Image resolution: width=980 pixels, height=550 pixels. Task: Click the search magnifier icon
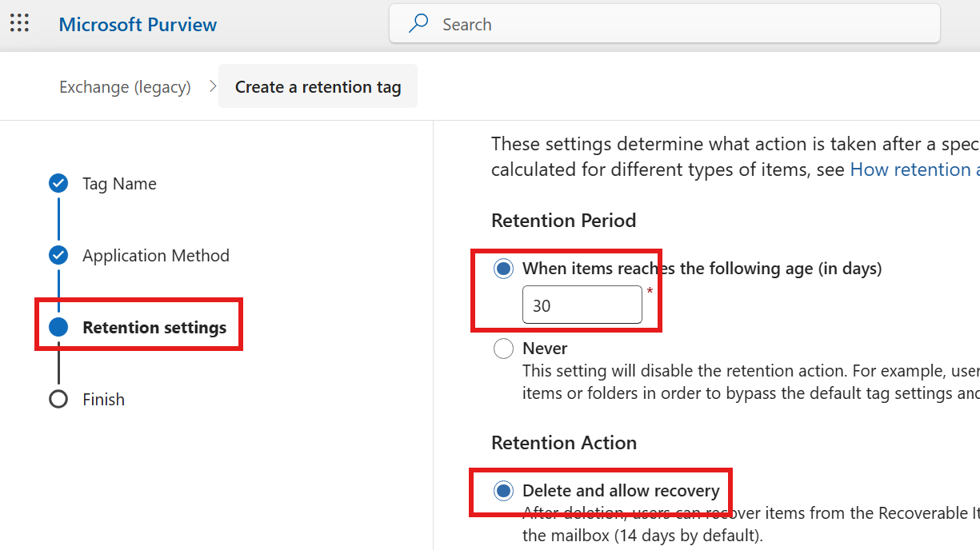[418, 24]
